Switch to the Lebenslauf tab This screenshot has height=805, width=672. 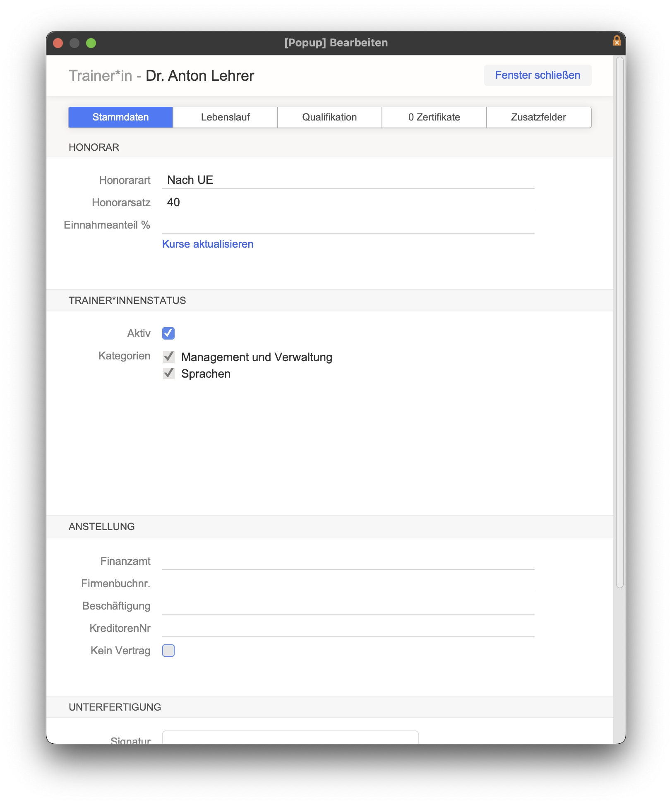(225, 117)
